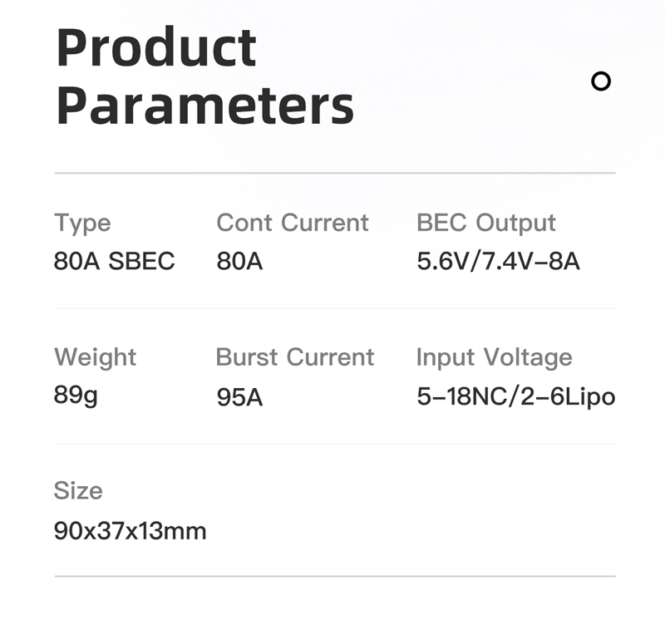Screen dimensions: 665x644
Task: Select the BEC Output label
Action: (486, 223)
